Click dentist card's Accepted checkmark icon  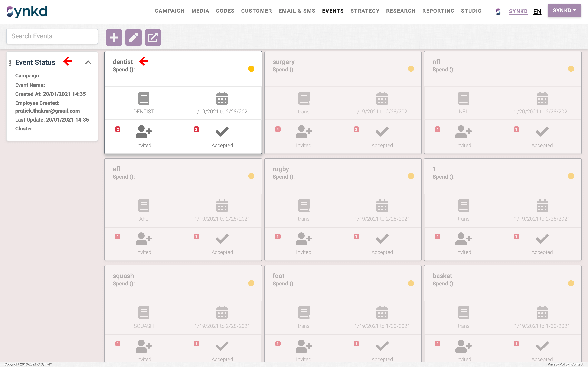(x=222, y=132)
